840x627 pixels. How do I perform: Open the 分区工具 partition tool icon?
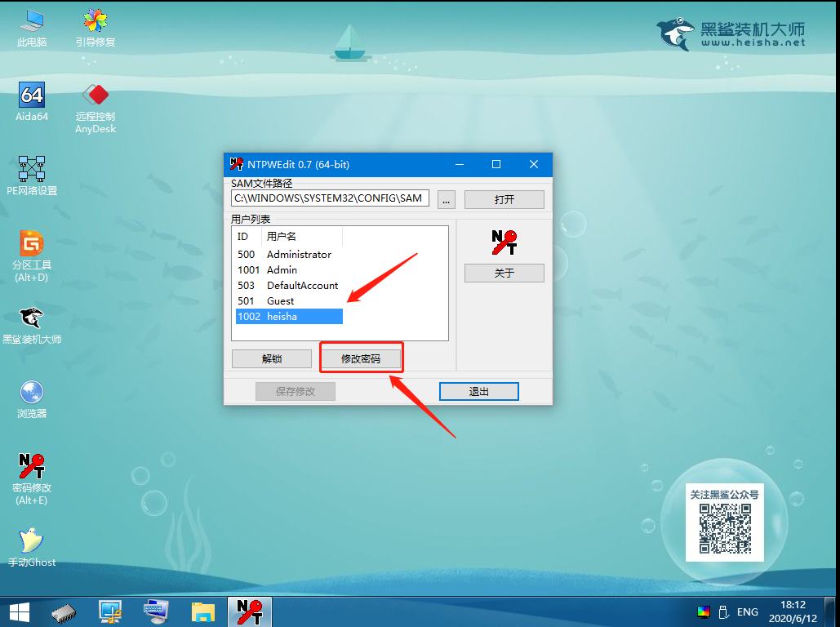click(x=32, y=244)
